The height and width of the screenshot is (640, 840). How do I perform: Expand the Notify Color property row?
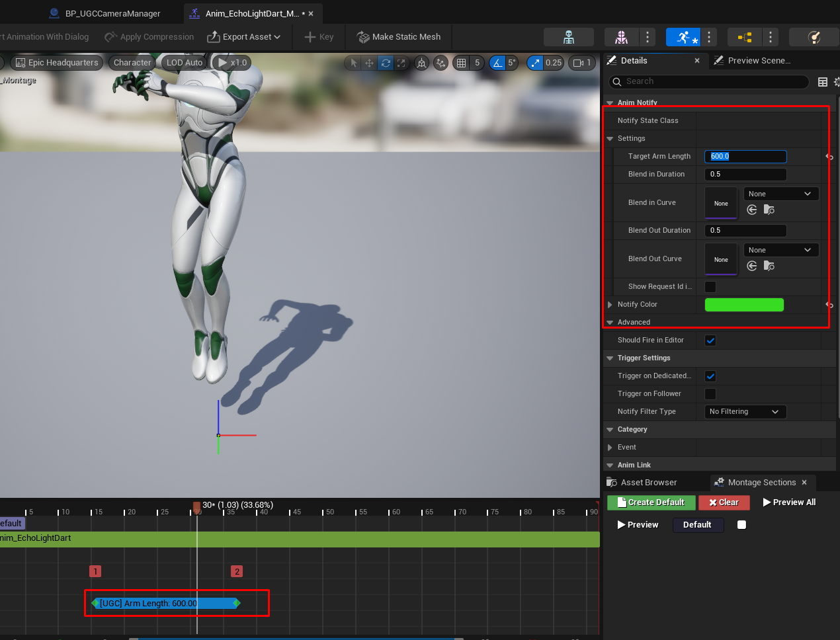(610, 305)
